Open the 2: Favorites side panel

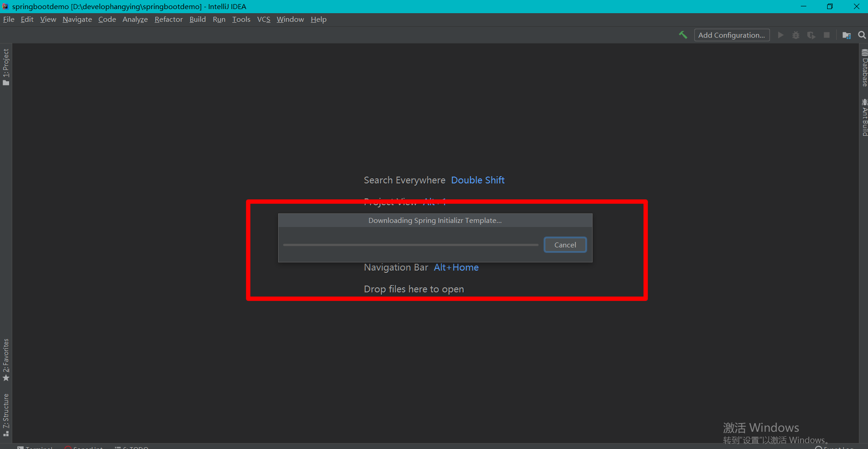tap(6, 360)
